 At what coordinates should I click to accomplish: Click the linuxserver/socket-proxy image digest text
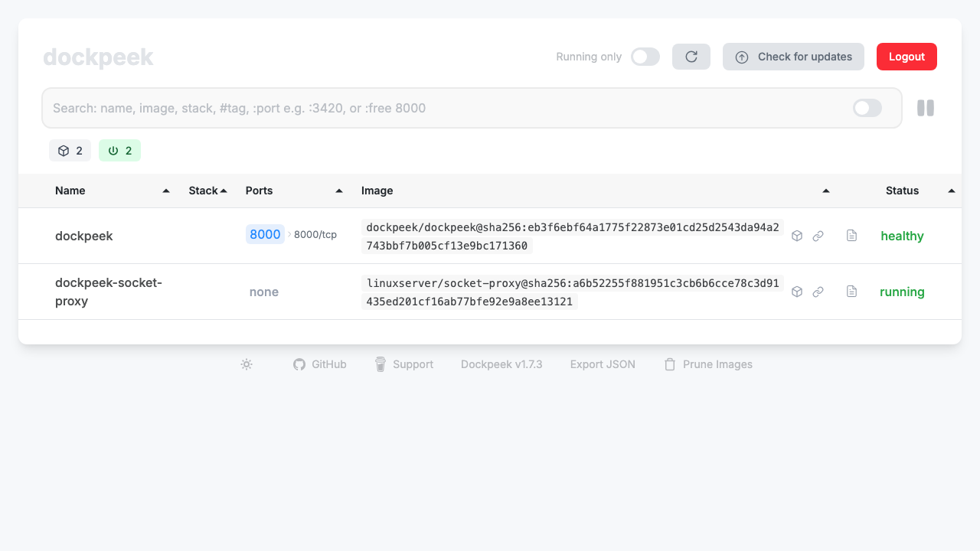point(573,292)
